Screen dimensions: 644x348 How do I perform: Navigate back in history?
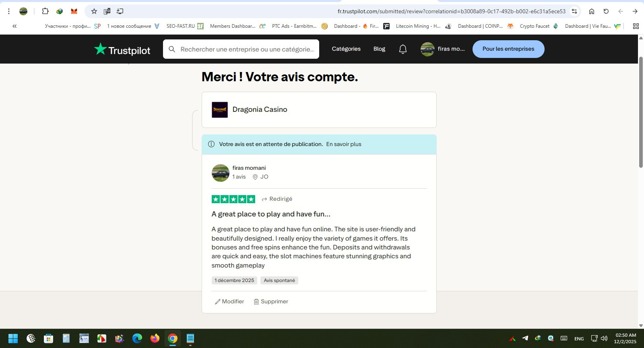click(621, 11)
